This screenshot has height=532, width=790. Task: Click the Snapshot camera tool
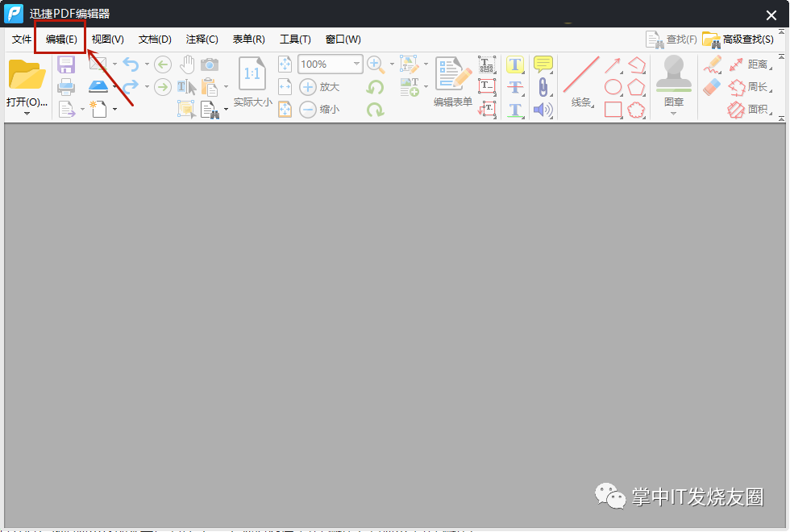click(x=210, y=64)
